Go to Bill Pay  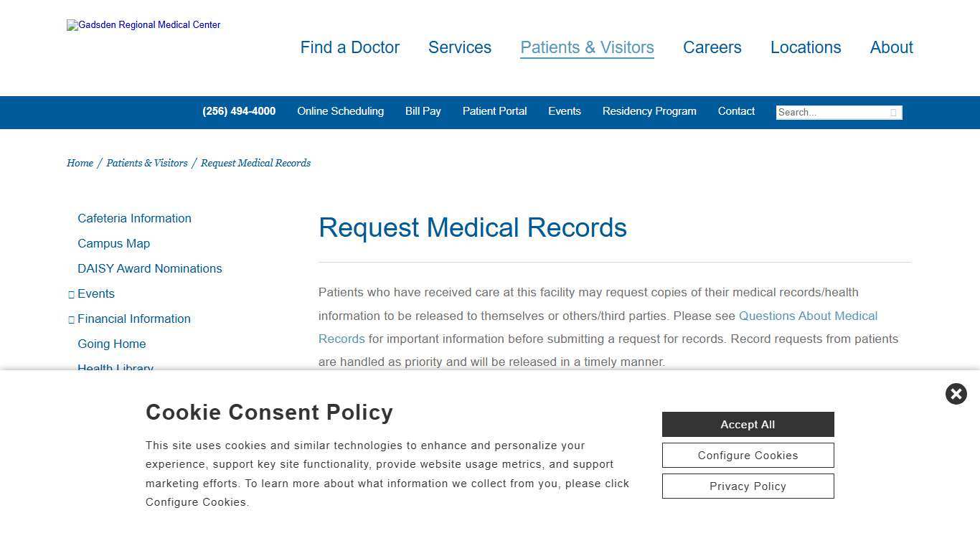423,111
